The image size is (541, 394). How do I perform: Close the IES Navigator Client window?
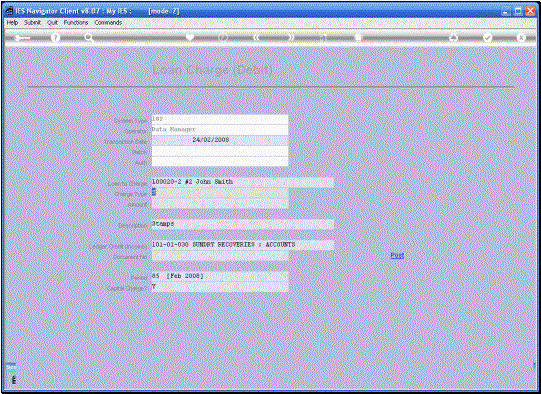[x=530, y=11]
